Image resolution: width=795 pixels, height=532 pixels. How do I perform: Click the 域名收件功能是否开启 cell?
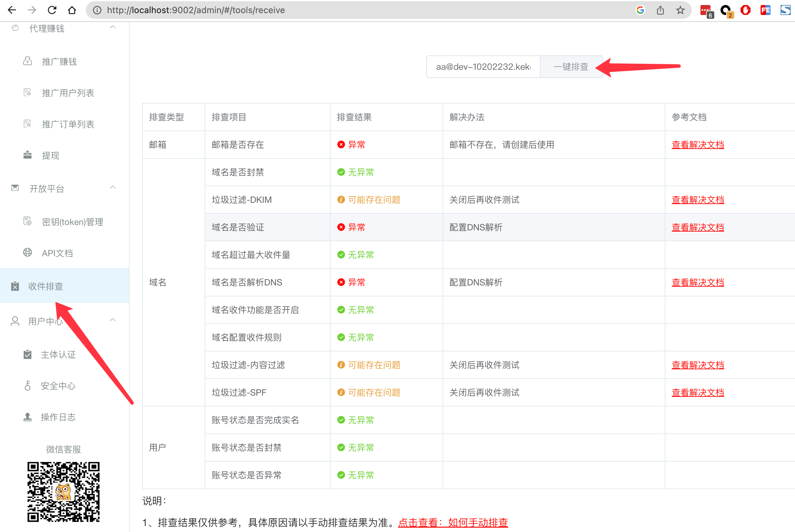tap(267, 310)
